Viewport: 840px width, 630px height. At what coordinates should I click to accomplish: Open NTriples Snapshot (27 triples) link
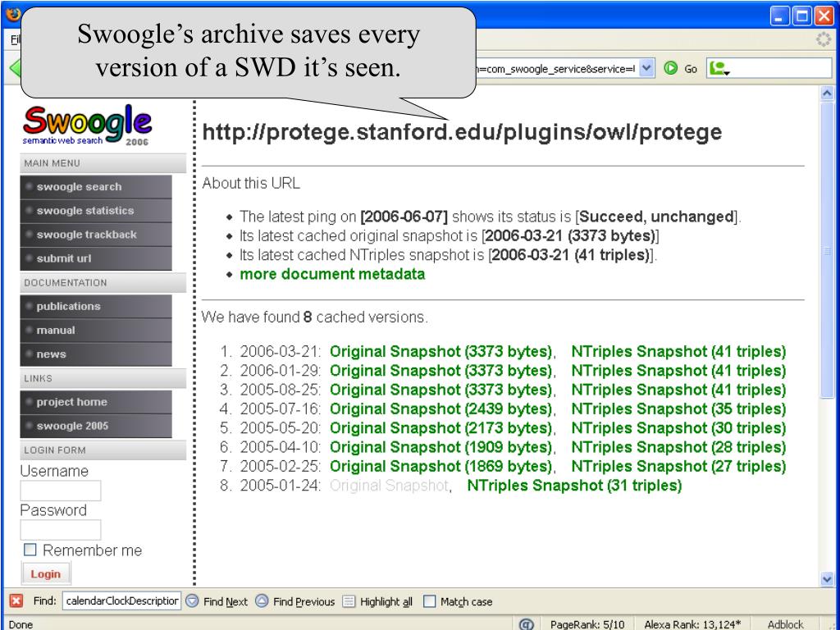pyautogui.click(x=678, y=466)
